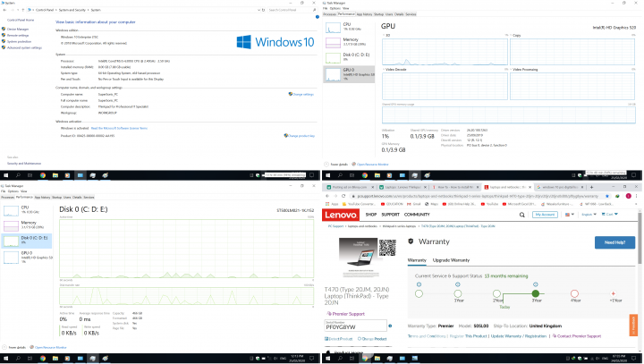
Task: Open Resource Monitor from the Disk Task Manager
Action: click(x=47, y=347)
